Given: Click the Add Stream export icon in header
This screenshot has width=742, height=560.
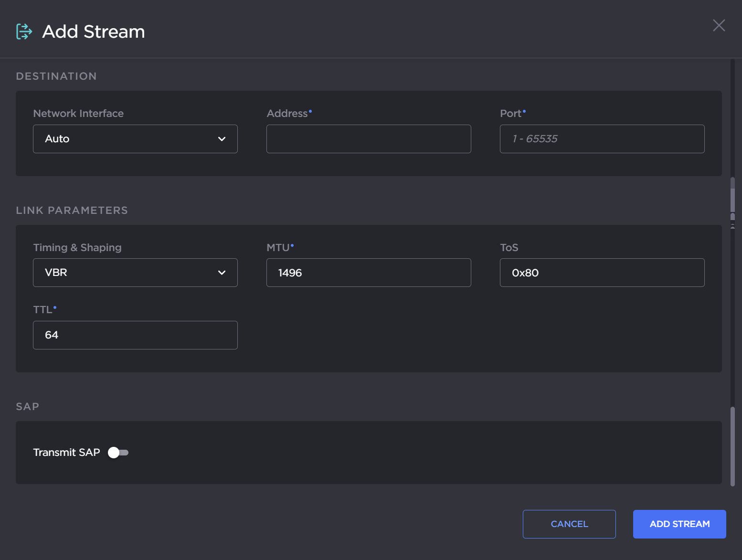Looking at the screenshot, I should (x=24, y=32).
